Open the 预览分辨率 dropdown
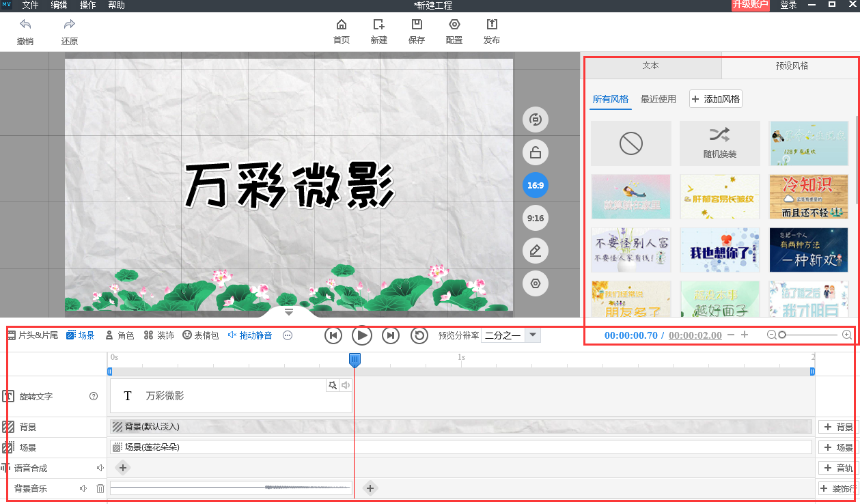This screenshot has height=504, width=860. (511, 335)
